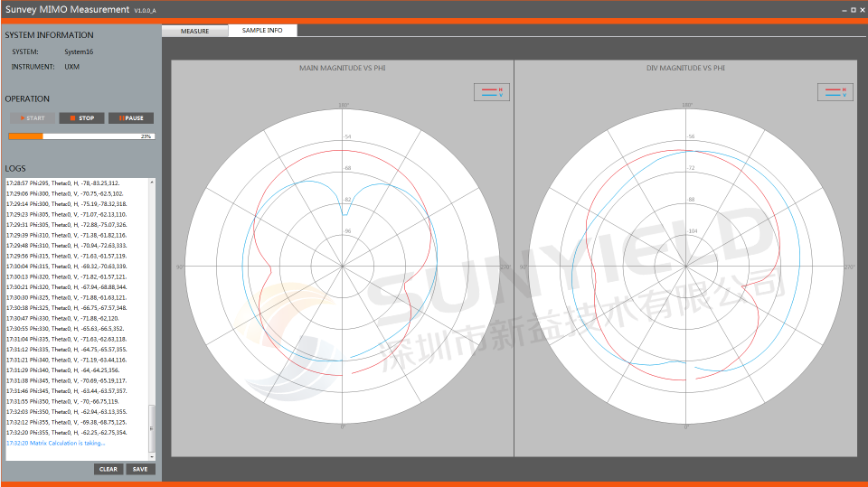Clear the logs with CLEAR button

[x=108, y=469]
